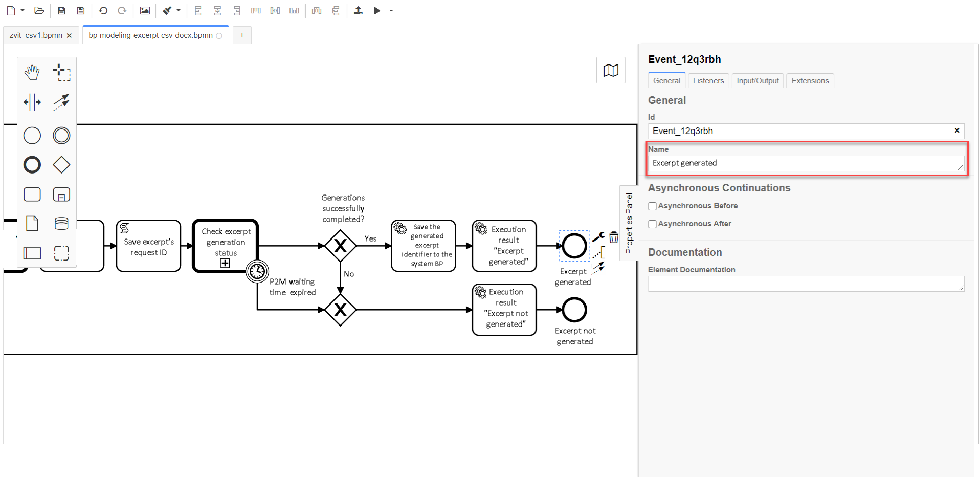
Task: Create an intermediate event from palette
Action: [61, 136]
